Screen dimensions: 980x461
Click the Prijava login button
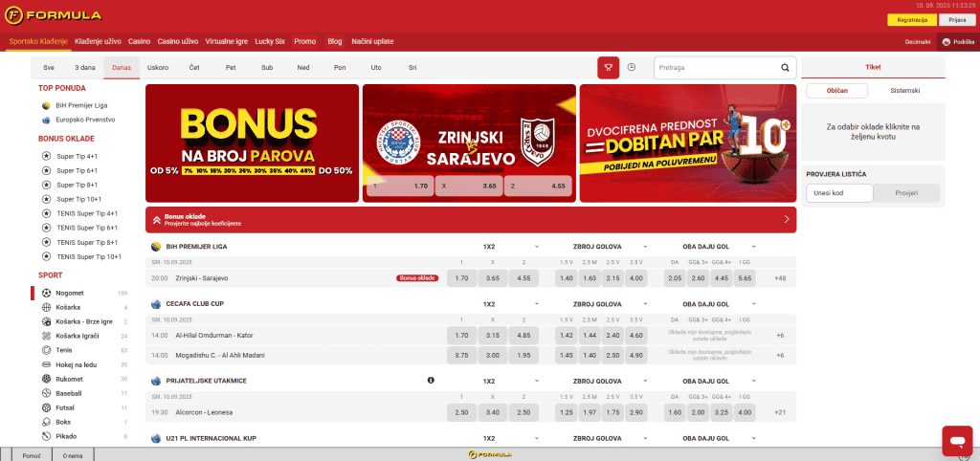(957, 20)
